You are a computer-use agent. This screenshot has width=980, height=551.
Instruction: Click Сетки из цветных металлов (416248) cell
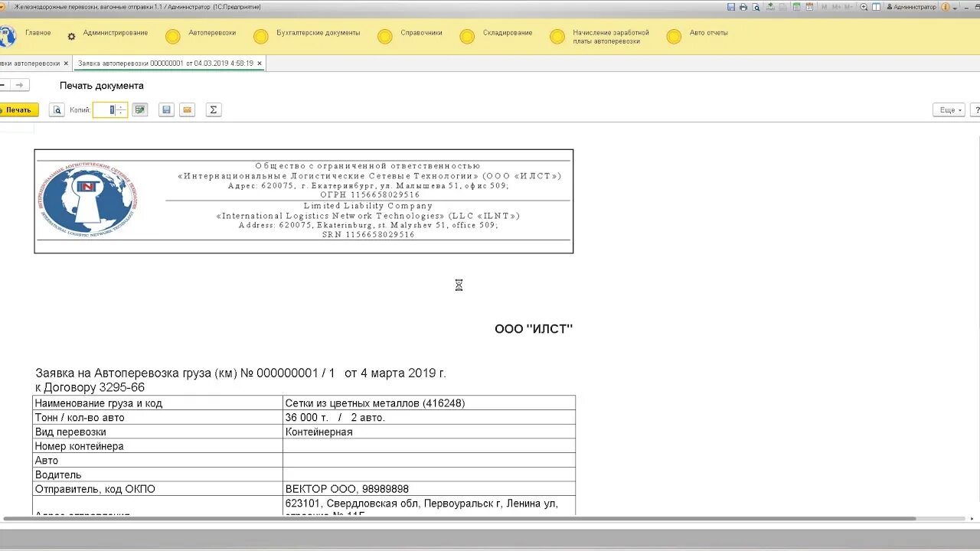point(429,403)
